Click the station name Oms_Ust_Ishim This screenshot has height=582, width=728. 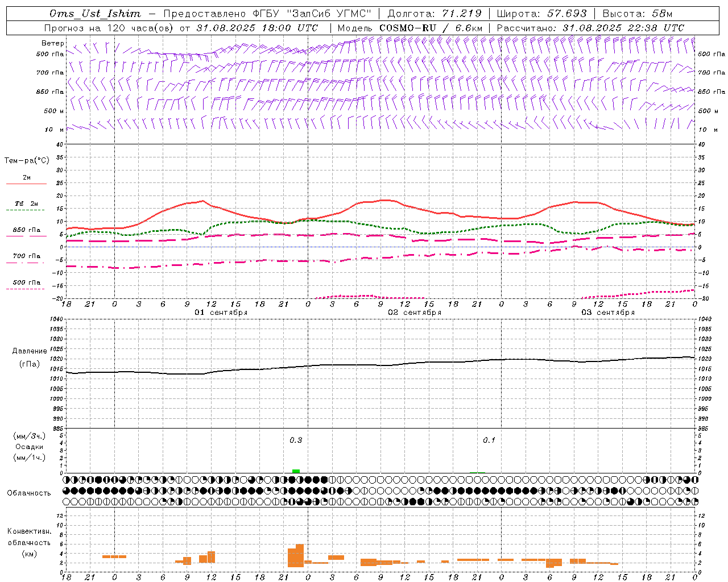coord(95,14)
